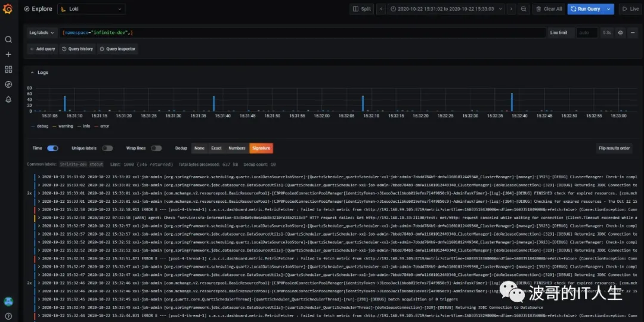This screenshot has height=322, width=644.
Task: Click the Dedup count: 10 text
Action: tap(259, 165)
